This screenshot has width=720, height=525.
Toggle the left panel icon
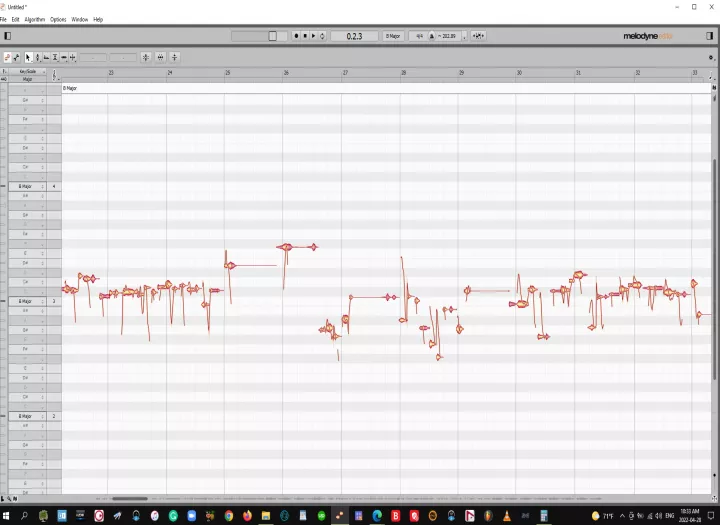point(7,36)
